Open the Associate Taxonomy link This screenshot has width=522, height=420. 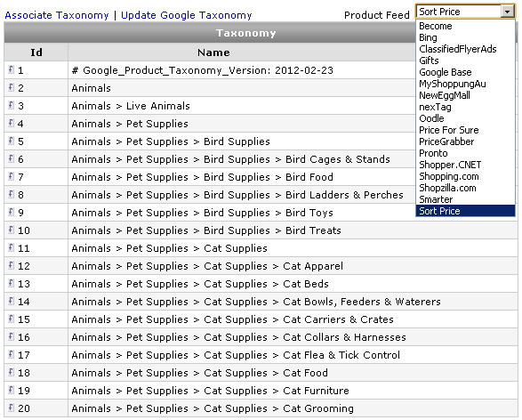pos(57,15)
